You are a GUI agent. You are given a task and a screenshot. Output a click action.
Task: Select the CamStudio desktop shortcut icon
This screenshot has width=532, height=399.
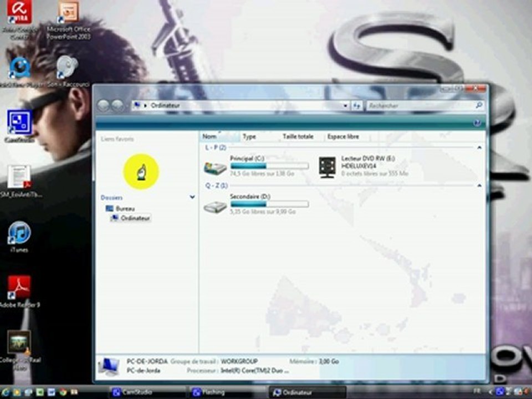tap(19, 123)
